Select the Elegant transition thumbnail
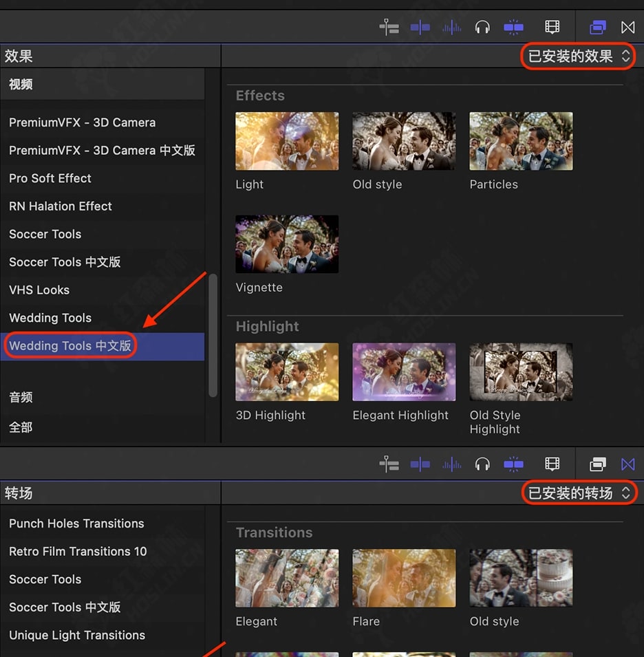The width and height of the screenshot is (644, 657). coord(287,578)
